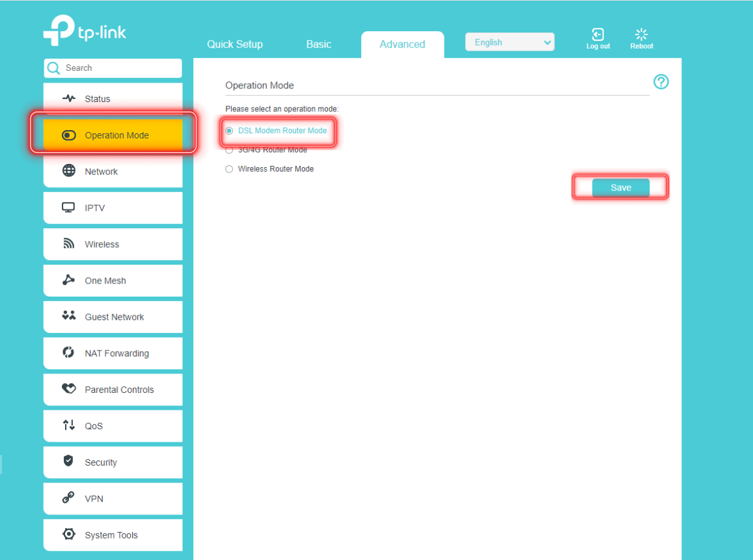Open the Wireless menu item

(x=113, y=245)
